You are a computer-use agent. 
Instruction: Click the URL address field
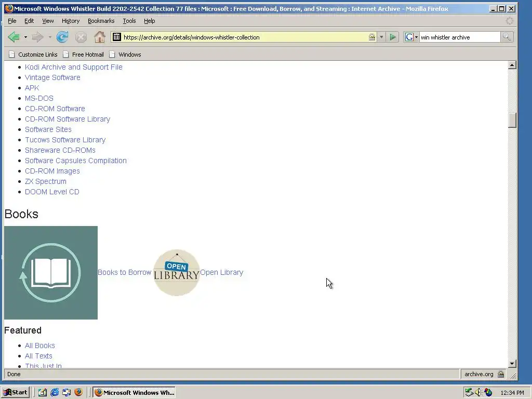244,37
